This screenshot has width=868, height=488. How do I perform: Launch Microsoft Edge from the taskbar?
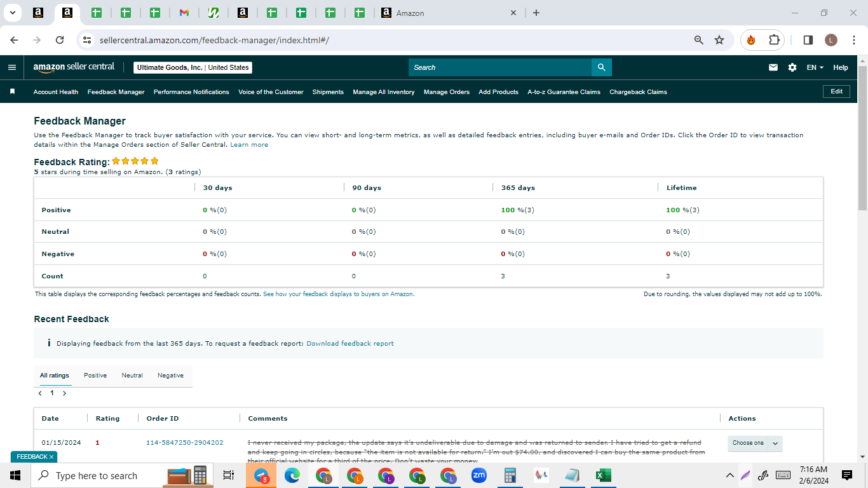pos(292,475)
